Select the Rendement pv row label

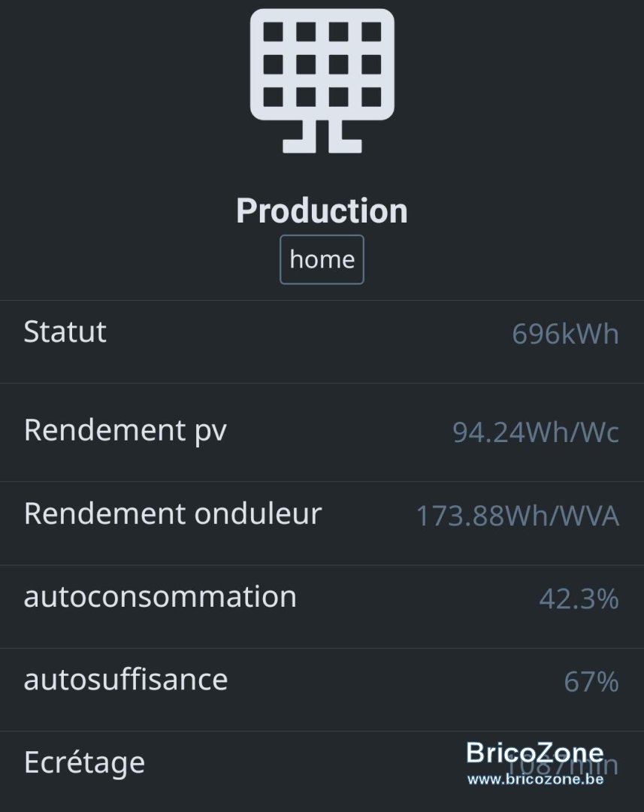[x=125, y=431]
